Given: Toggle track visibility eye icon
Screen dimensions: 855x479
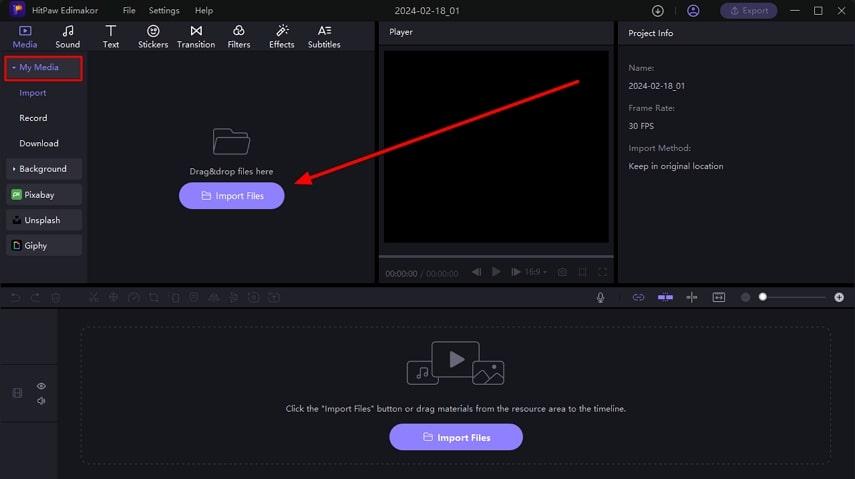Looking at the screenshot, I should pyautogui.click(x=41, y=386).
